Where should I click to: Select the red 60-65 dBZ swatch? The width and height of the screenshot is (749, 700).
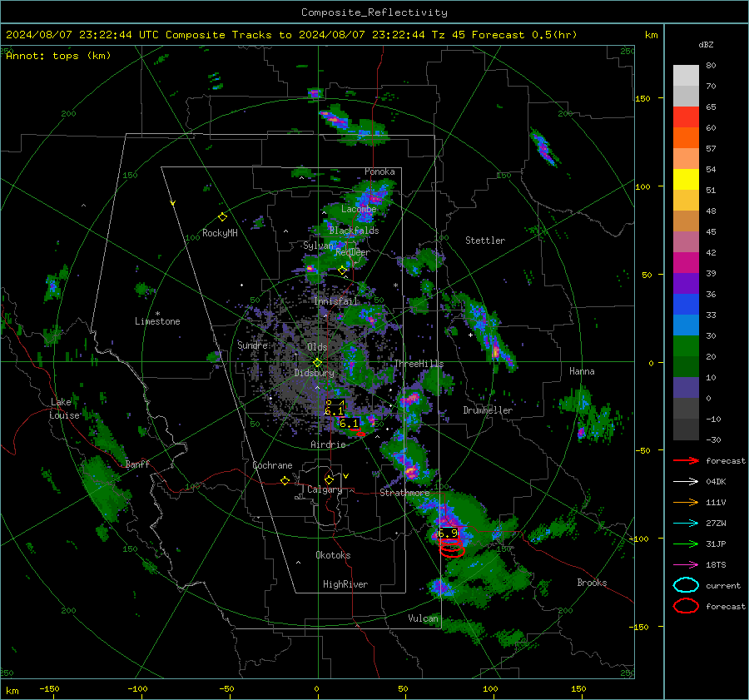coord(686,117)
